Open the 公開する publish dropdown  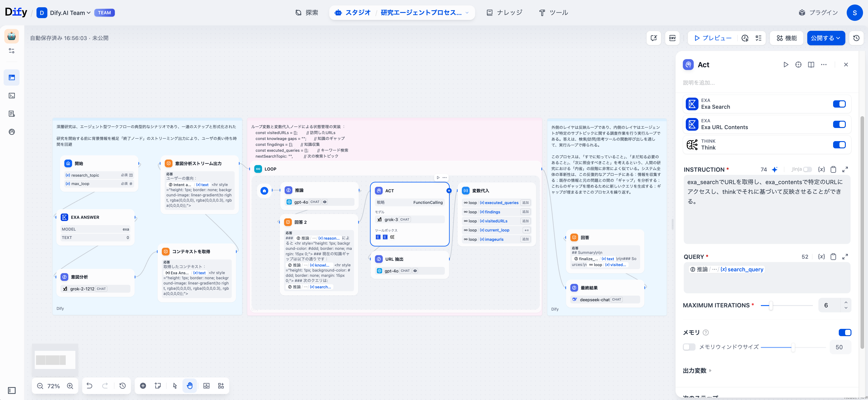click(826, 38)
